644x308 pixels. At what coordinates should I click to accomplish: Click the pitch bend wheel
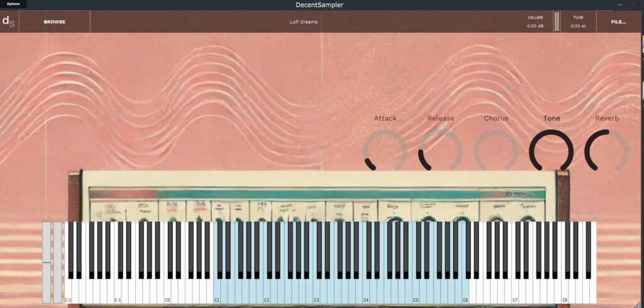click(x=47, y=263)
